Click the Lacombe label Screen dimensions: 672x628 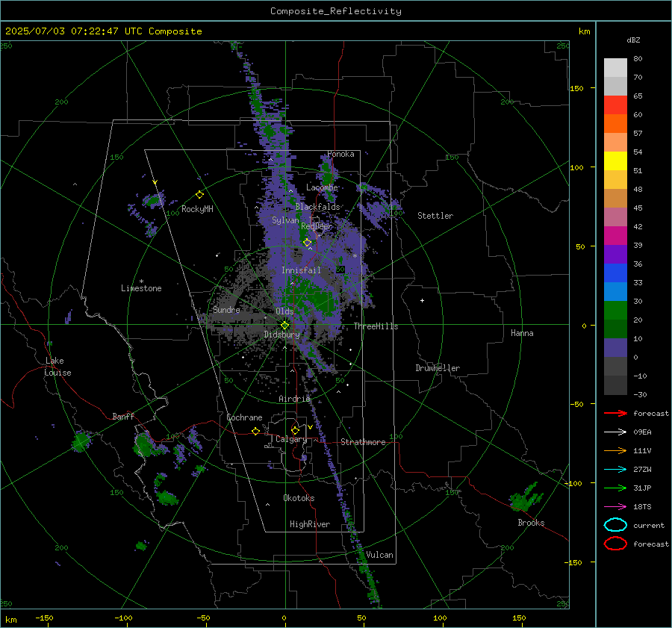point(322,187)
